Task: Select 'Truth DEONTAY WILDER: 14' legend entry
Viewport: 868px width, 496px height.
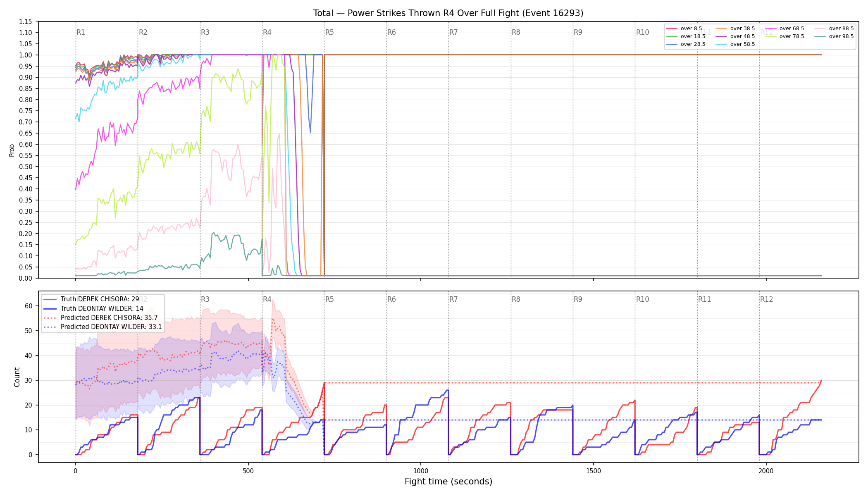Action: [93, 308]
